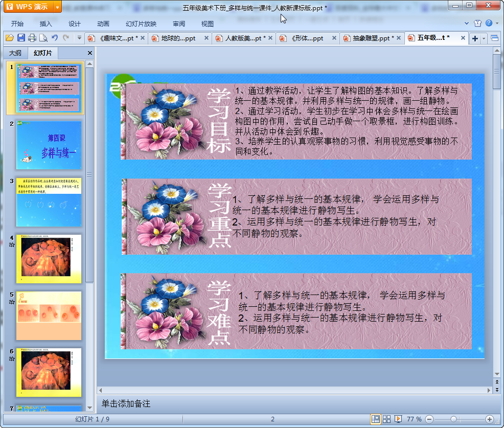504x428 pixels.
Task: Close the 《趣味文...pt document tab
Action: pyautogui.click(x=143, y=38)
